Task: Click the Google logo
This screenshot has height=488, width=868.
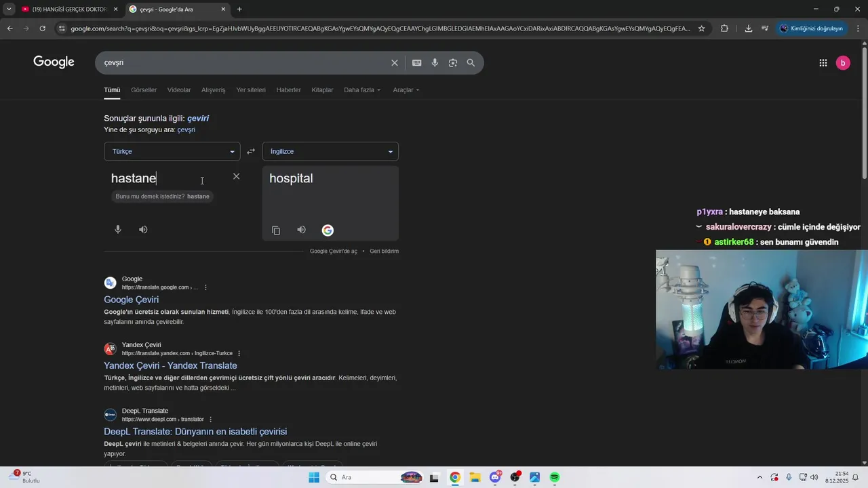Action: point(54,62)
